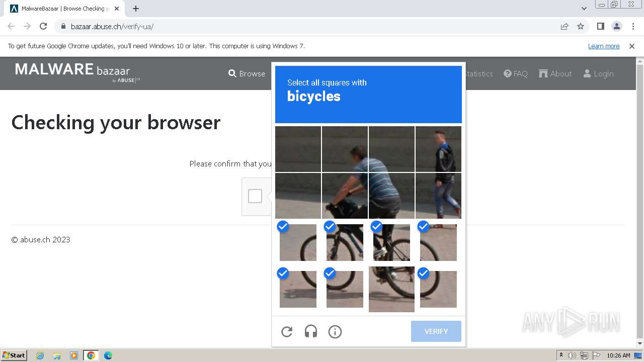View site information lock icon
This screenshot has height=362, width=644.
63,26
